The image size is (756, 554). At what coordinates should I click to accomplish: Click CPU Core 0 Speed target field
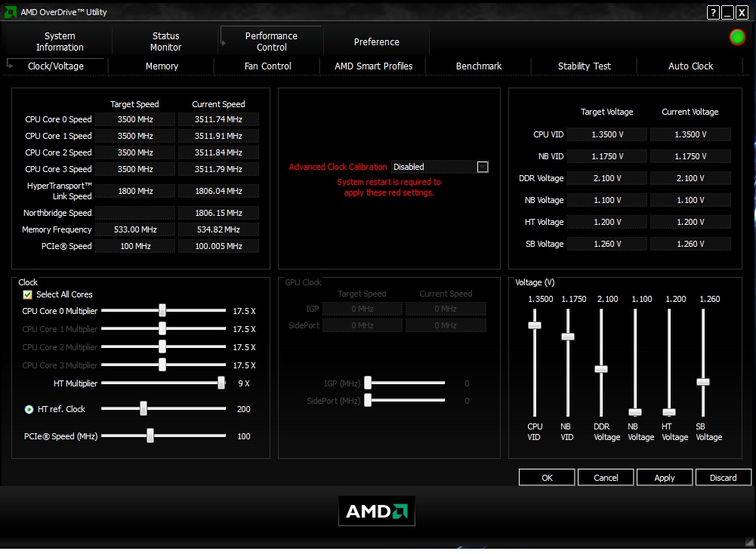(135, 119)
